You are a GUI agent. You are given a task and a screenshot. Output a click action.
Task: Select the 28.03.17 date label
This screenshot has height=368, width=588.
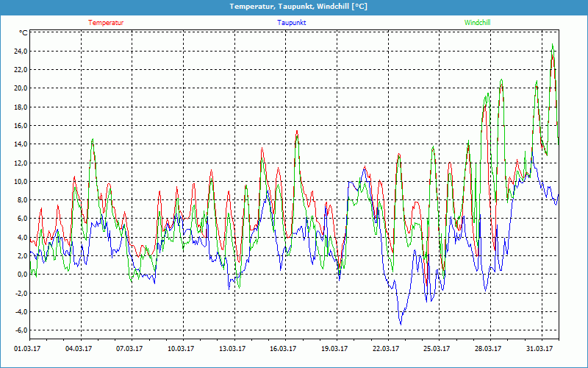click(487, 349)
